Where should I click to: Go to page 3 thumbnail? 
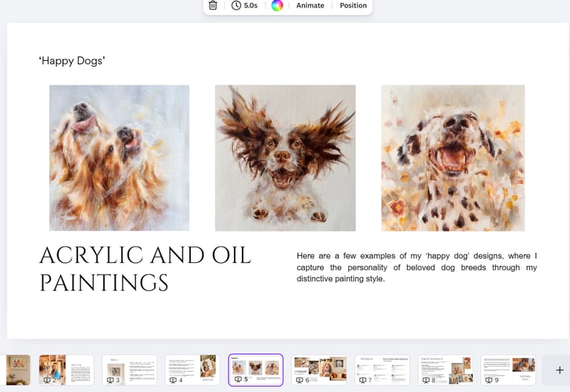tap(129, 370)
